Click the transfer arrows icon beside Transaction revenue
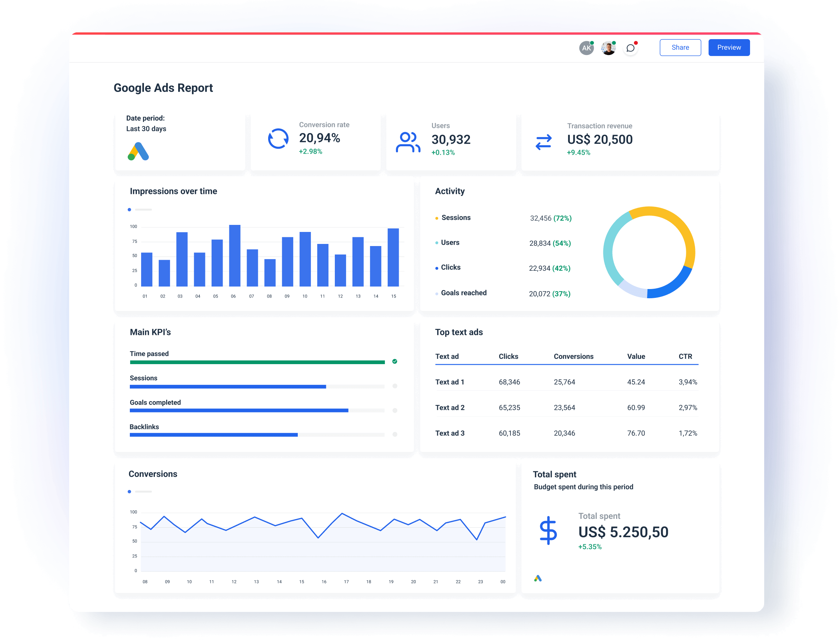This screenshot has height=644, width=839. [543, 143]
